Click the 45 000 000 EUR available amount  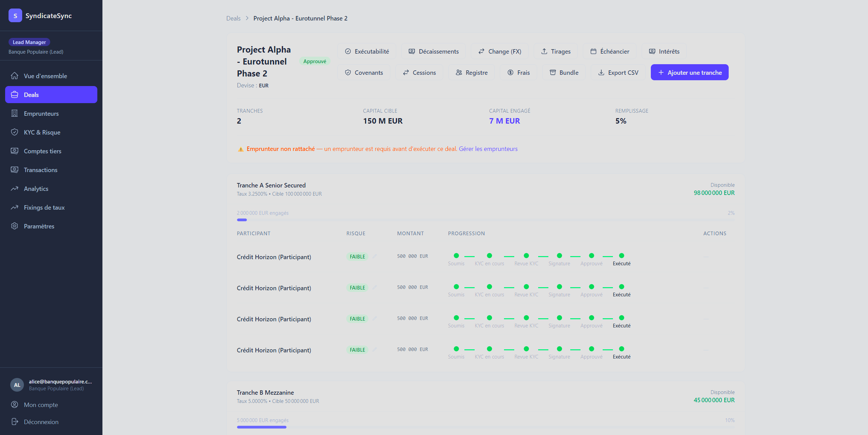[714, 400]
